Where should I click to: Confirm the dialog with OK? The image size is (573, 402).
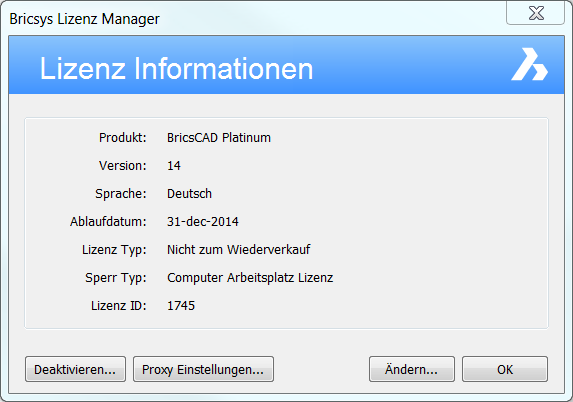point(505,369)
